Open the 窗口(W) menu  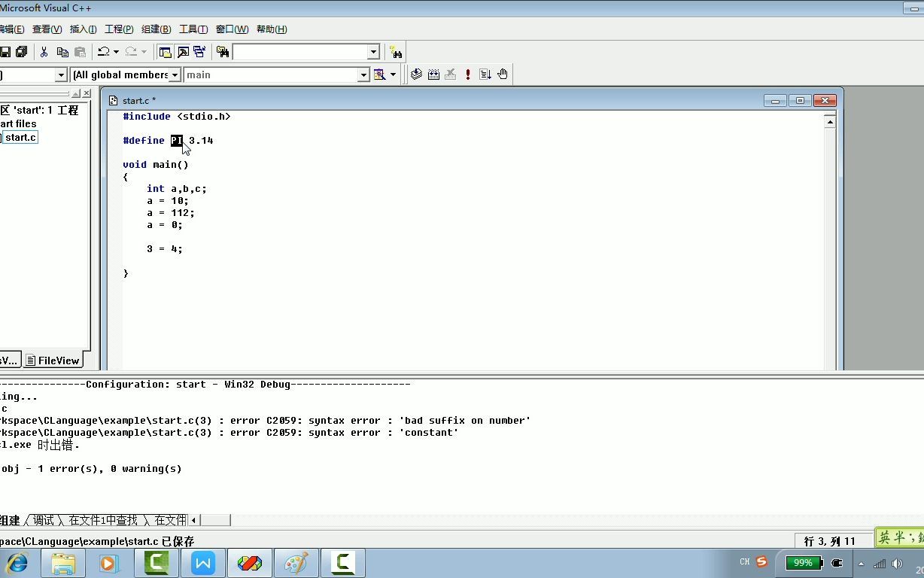pyautogui.click(x=232, y=29)
